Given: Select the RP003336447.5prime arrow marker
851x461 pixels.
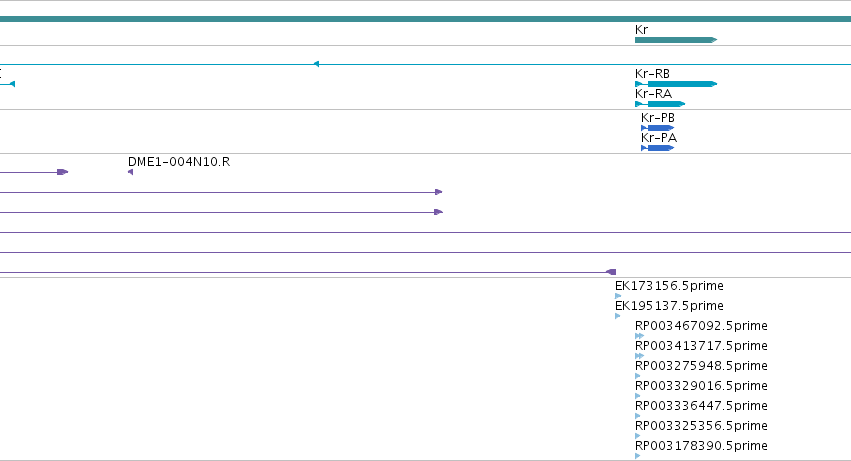Looking at the screenshot, I should pyautogui.click(x=638, y=416).
